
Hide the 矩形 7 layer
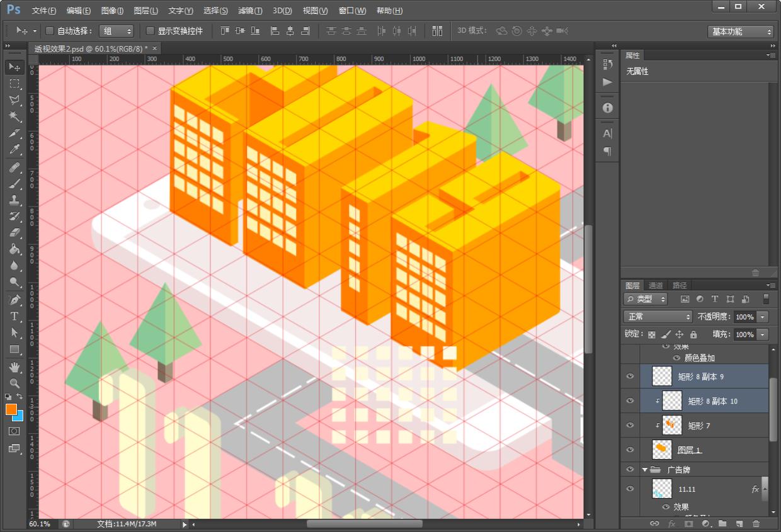pos(630,426)
